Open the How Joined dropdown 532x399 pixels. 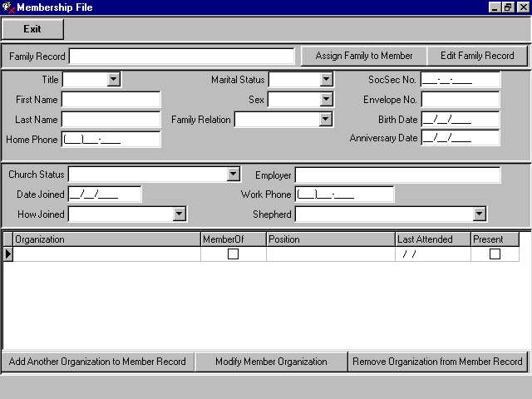(179, 214)
